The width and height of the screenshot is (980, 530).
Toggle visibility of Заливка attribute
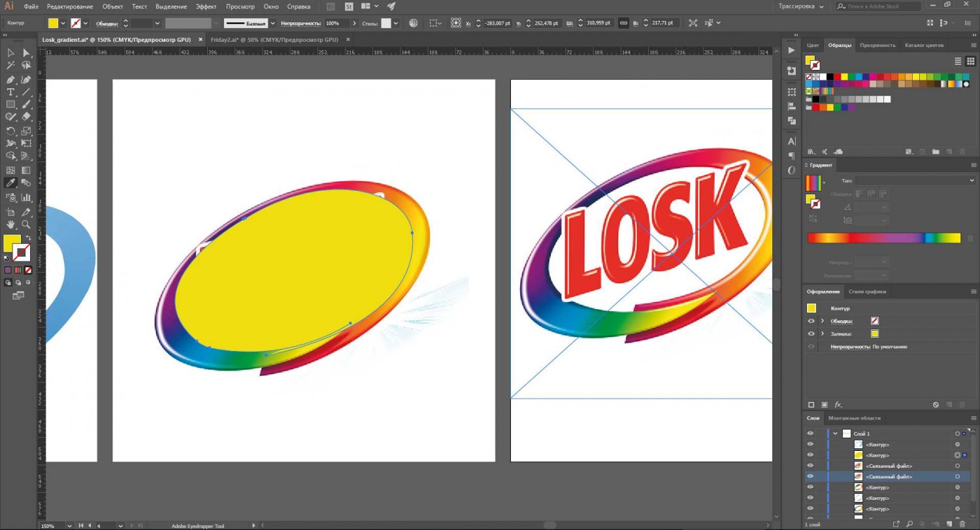[811, 334]
